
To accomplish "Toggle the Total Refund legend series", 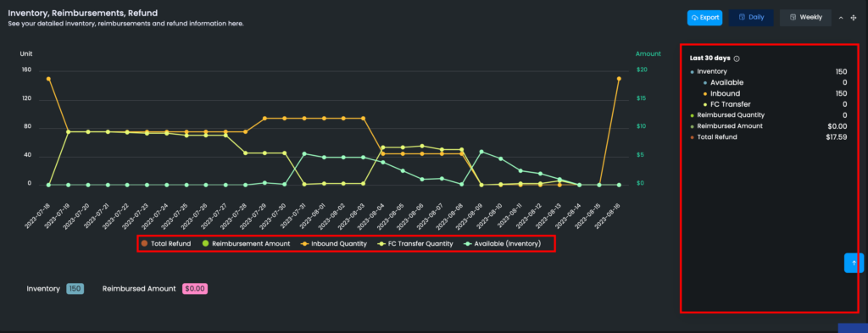I will [166, 243].
